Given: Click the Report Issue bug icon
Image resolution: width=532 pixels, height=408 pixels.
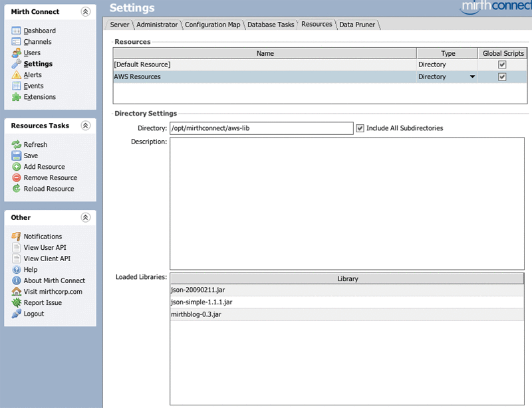Looking at the screenshot, I should 16,302.
